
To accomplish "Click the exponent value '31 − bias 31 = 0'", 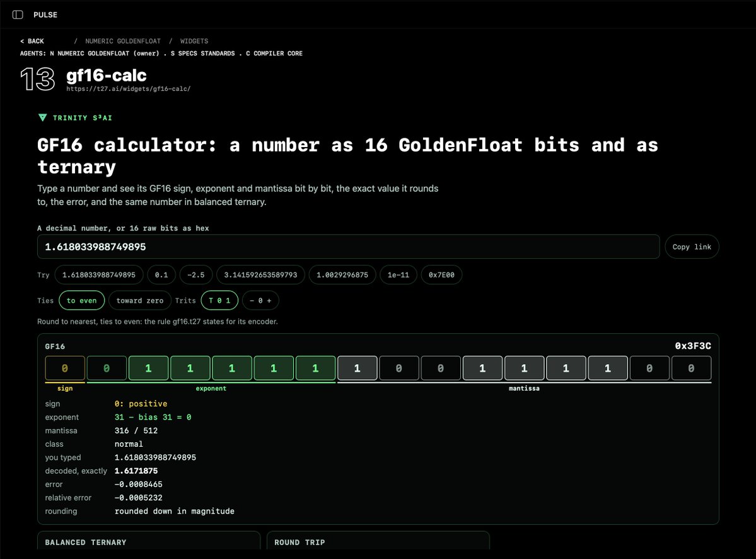I will 153,417.
